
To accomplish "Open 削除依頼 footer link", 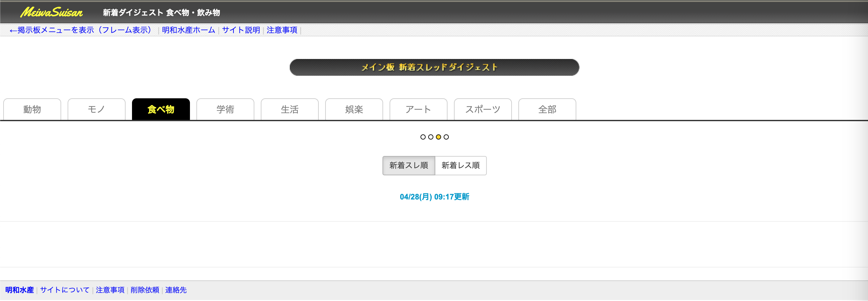I will pos(145,290).
